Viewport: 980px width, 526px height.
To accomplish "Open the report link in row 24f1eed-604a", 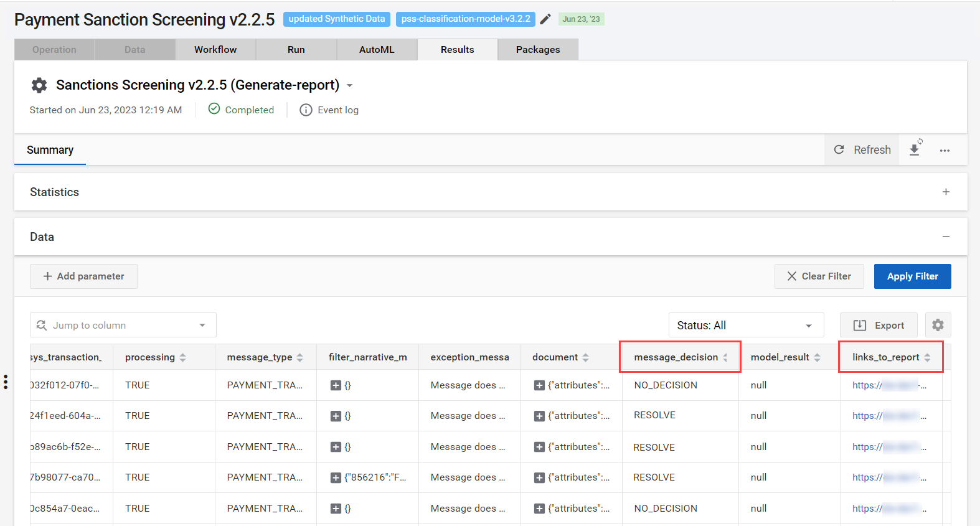I will click(889, 416).
